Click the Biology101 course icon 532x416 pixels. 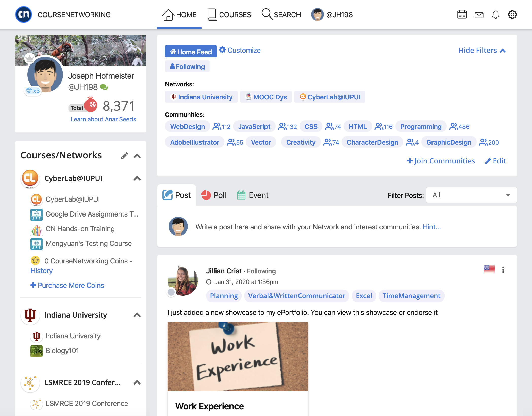coord(37,351)
